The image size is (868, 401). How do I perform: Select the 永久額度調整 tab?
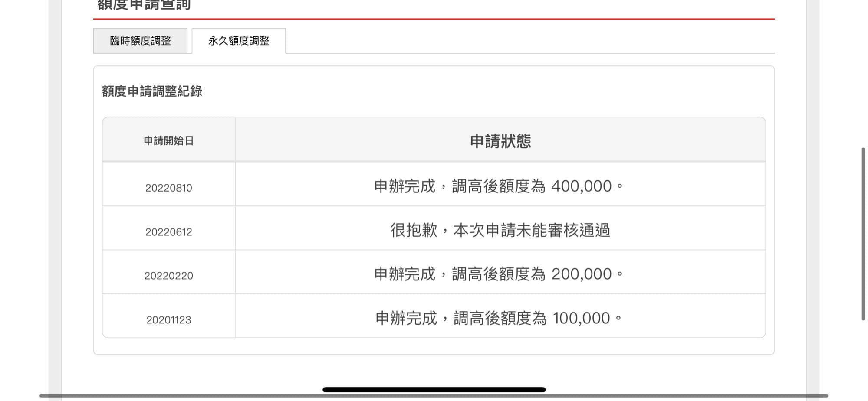(x=239, y=41)
